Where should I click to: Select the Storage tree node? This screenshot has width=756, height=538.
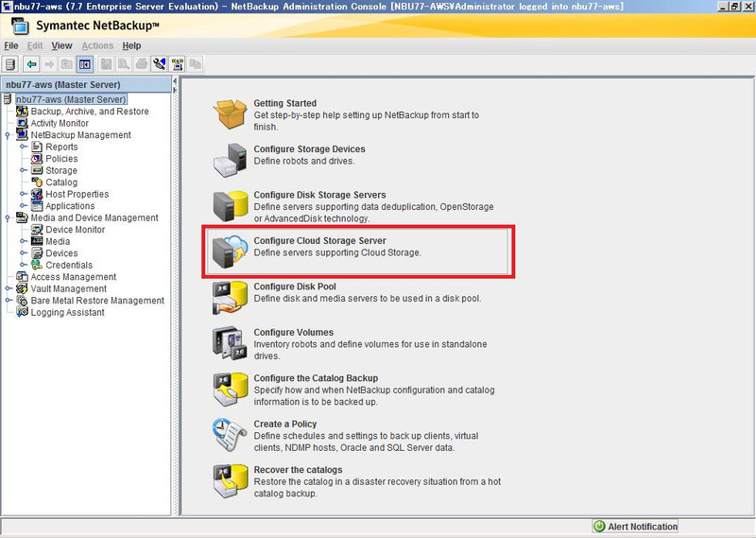tap(61, 171)
